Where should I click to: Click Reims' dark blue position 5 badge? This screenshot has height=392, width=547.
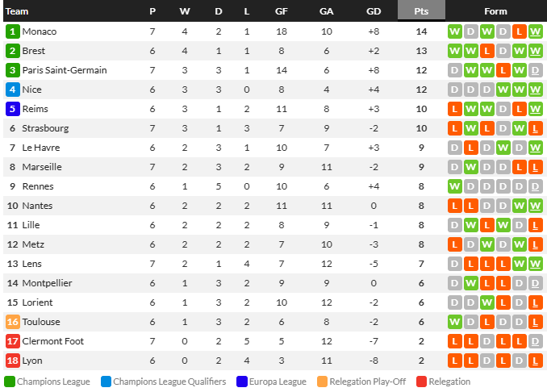tap(13, 109)
